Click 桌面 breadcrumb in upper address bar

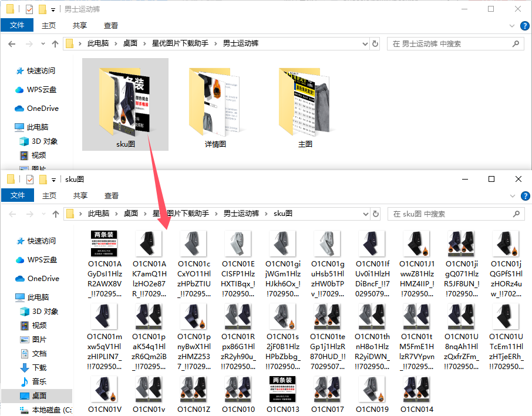pos(130,43)
